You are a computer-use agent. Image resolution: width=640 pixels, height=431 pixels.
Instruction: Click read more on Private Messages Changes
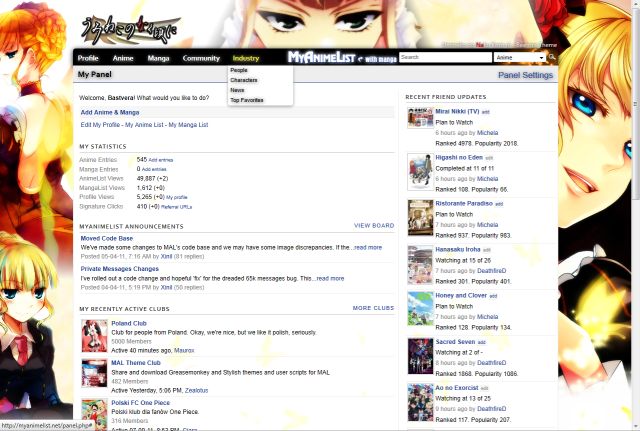[330, 278]
